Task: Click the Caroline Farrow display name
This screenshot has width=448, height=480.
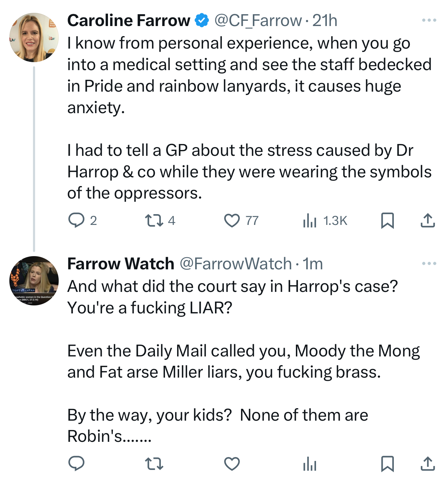Action: (128, 20)
